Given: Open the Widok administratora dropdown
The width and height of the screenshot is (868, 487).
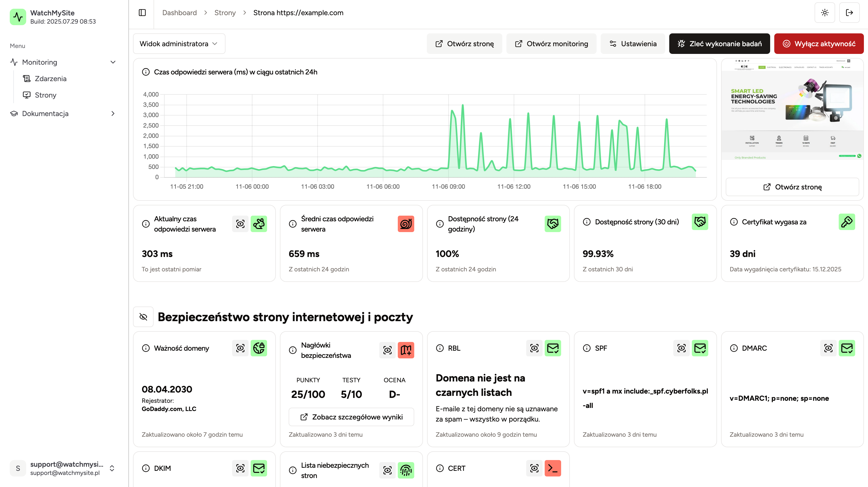Looking at the screenshot, I should tap(179, 43).
